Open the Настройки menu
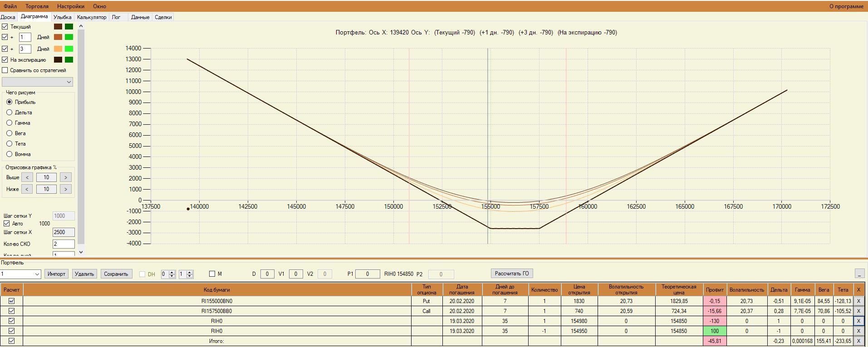Screen dimensions: 868x347 pyautogui.click(x=71, y=6)
